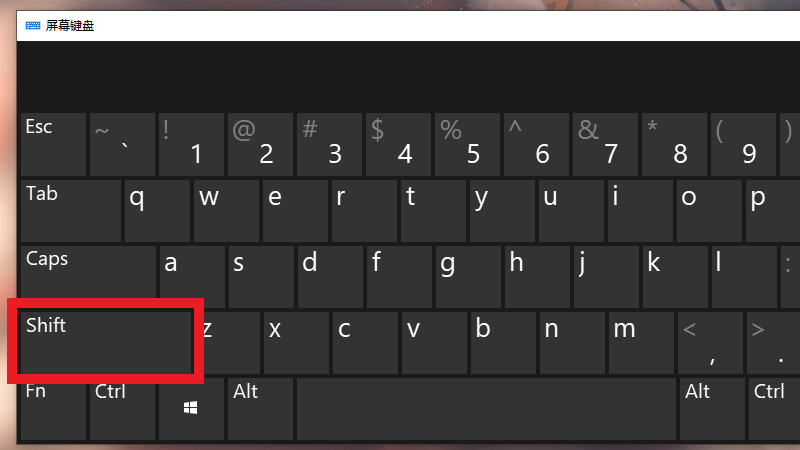This screenshot has height=450, width=800.
Task: Toggle the Fn key
Action: [54, 409]
